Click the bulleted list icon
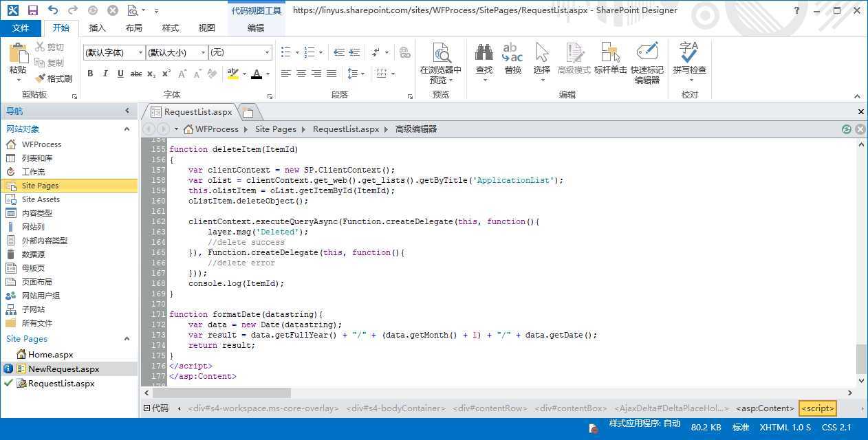 tap(286, 52)
